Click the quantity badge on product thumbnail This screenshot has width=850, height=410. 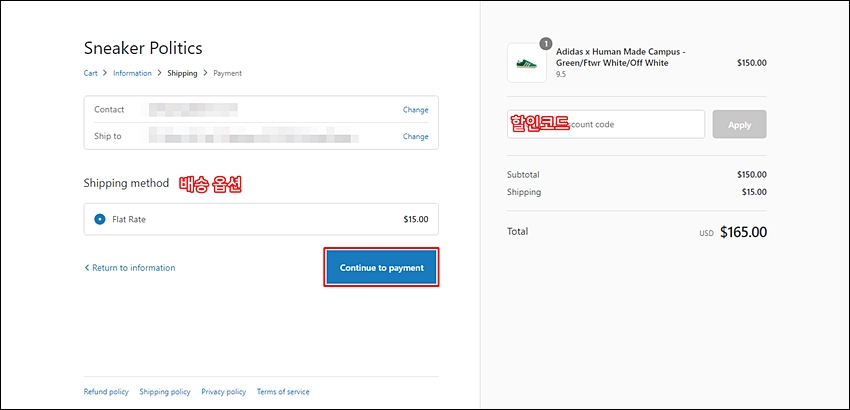(x=546, y=43)
